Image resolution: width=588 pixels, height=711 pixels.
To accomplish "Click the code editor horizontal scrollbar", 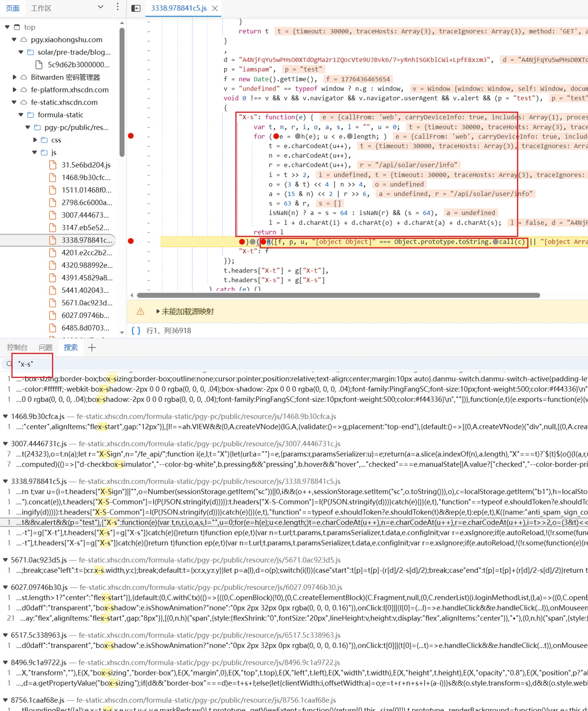I will coord(338,295).
